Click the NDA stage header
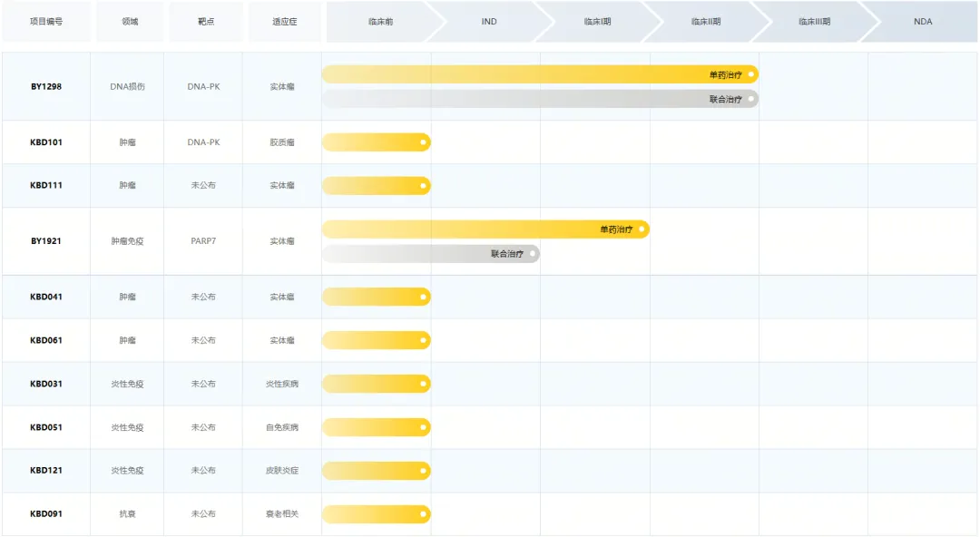Viewport: 980px width, 537px height. (923, 22)
